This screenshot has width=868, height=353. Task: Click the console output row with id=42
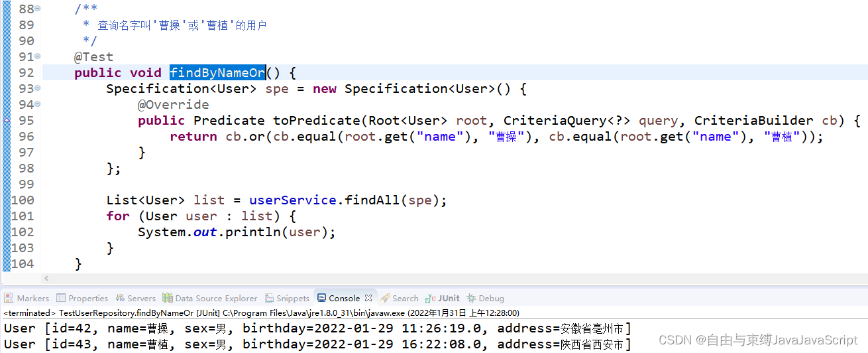(317, 328)
